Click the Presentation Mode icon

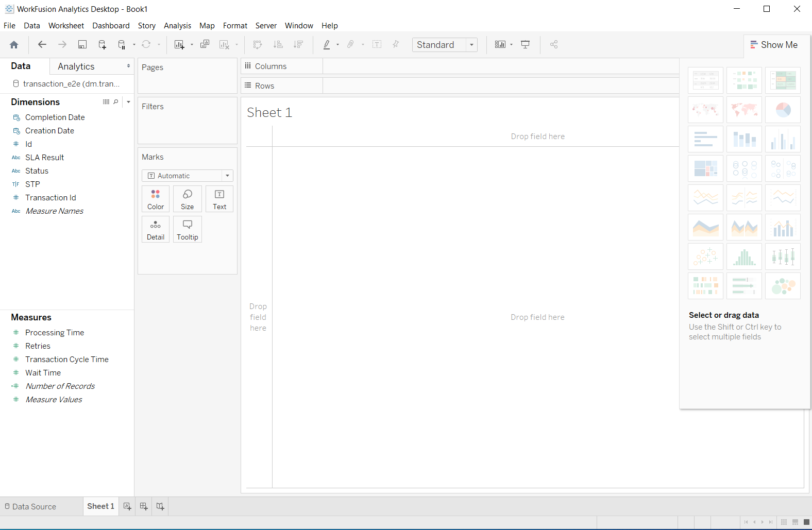(526, 45)
